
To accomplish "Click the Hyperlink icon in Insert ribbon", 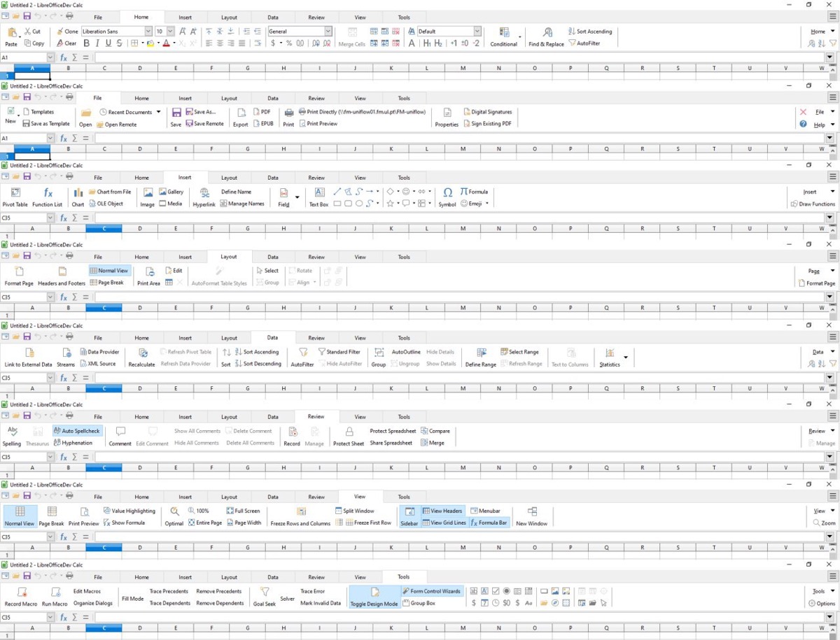I will (x=204, y=192).
